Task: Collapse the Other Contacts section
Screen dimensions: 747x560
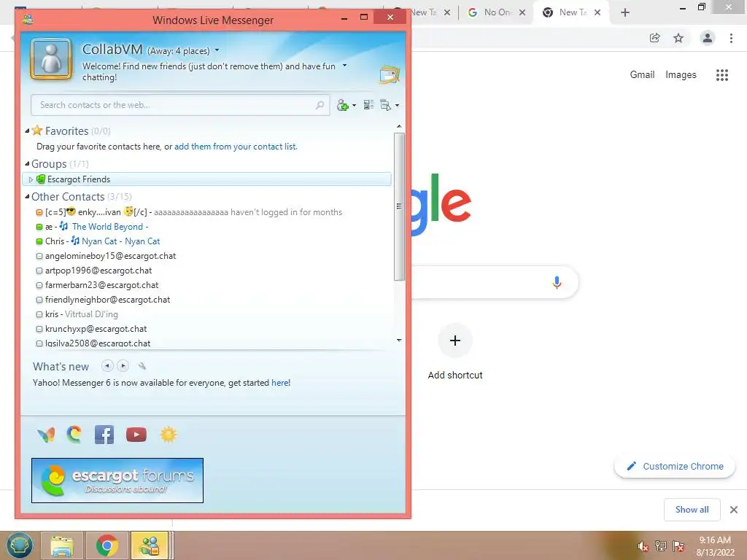Action: [x=27, y=196]
